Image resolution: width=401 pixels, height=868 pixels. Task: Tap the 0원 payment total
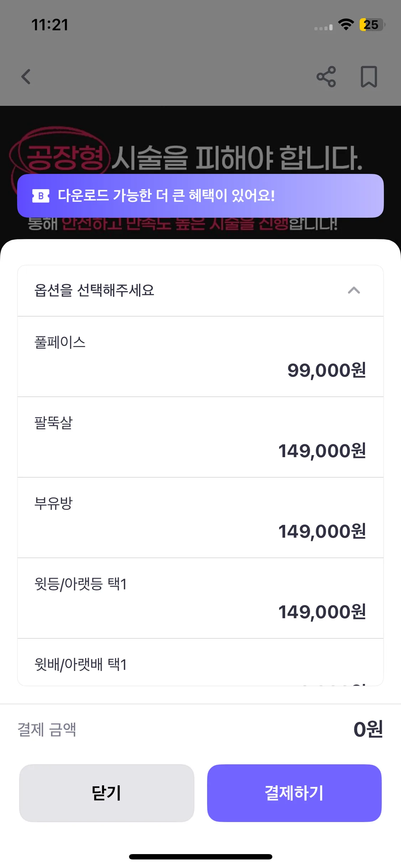368,729
